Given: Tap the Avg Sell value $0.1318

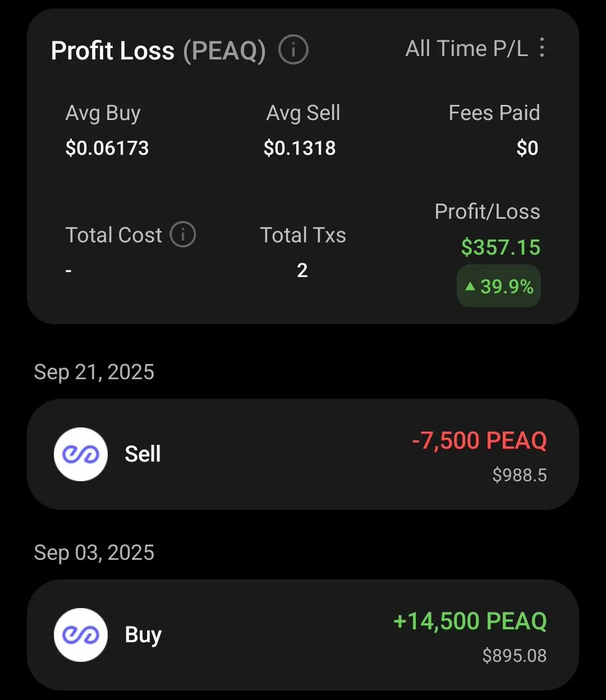Looking at the screenshot, I should pos(299,148).
